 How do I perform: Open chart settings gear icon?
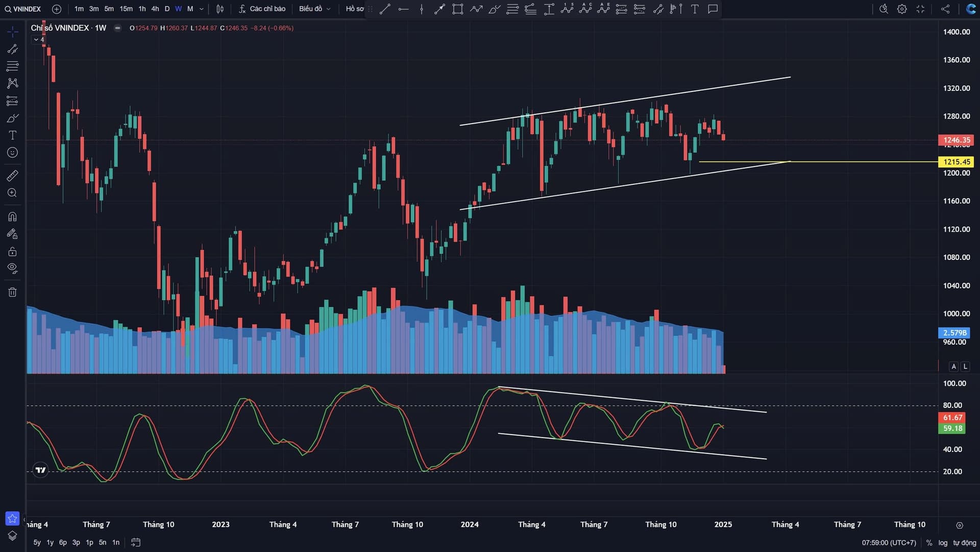tap(902, 9)
